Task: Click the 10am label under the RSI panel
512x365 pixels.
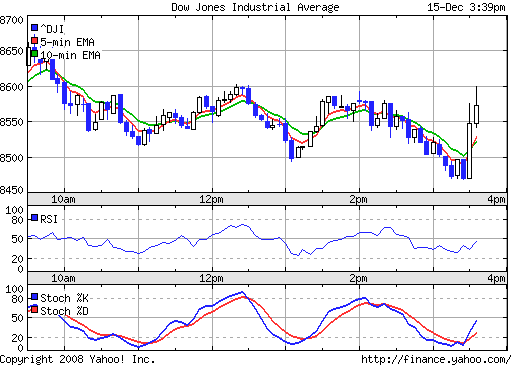Action: (63, 278)
